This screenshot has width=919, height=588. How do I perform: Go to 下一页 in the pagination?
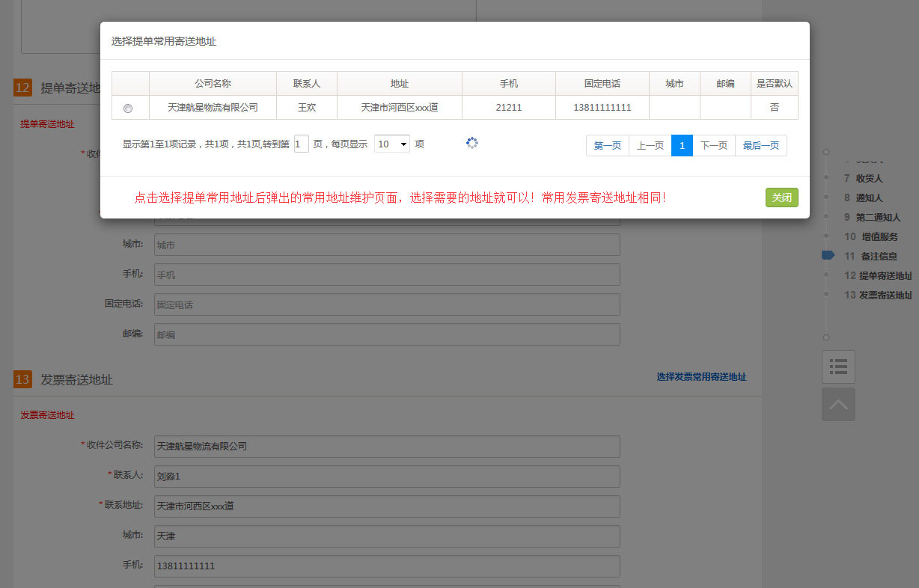pos(713,145)
